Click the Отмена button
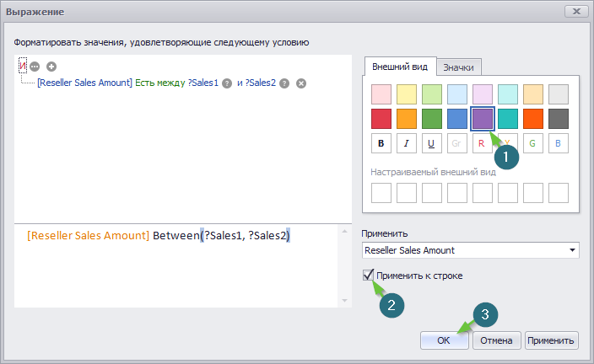 tap(496, 340)
